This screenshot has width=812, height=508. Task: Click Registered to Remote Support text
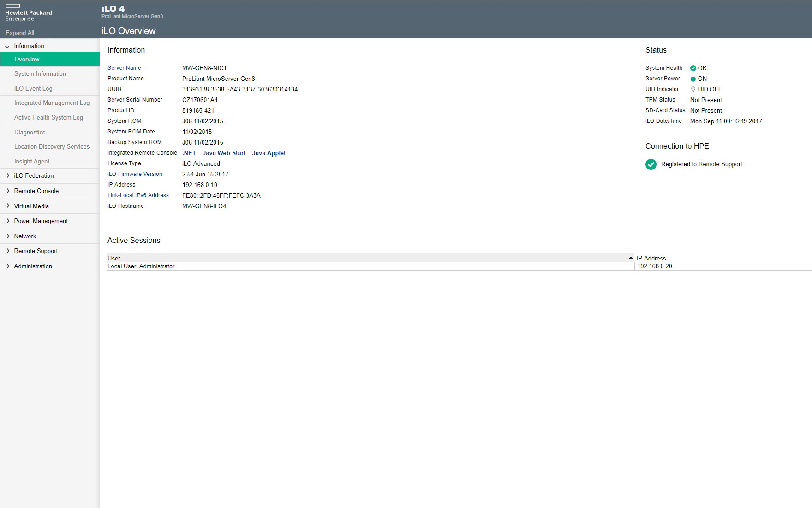tap(701, 164)
